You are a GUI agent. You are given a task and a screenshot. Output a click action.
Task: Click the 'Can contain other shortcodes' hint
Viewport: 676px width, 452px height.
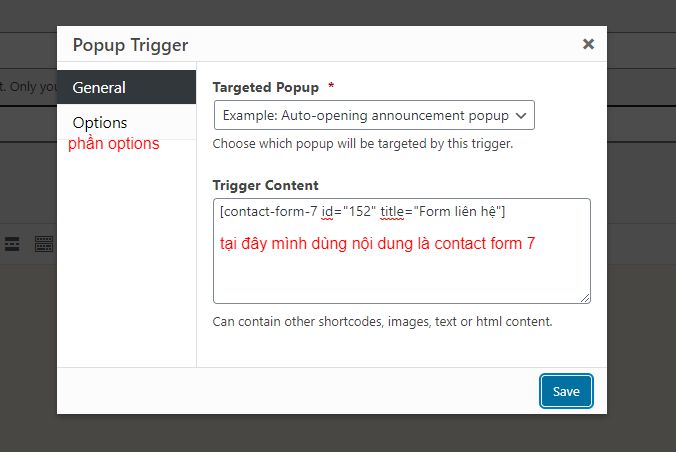tap(382, 322)
